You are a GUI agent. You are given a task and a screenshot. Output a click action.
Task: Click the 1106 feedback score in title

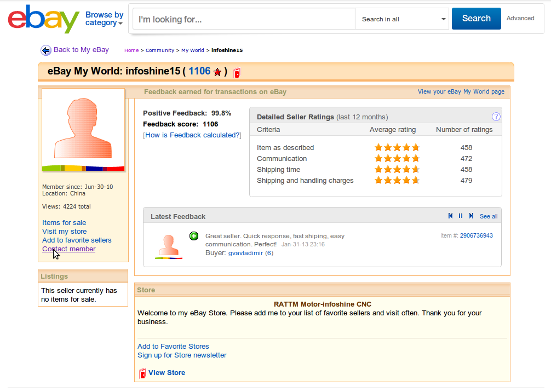tap(199, 71)
